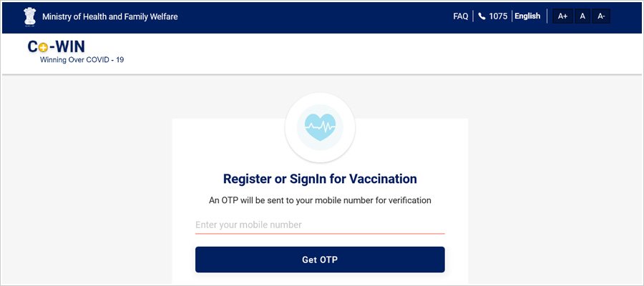Click the Register or SignIn for Vaccination heading
Image resolution: width=644 pixels, height=286 pixels.
[320, 179]
